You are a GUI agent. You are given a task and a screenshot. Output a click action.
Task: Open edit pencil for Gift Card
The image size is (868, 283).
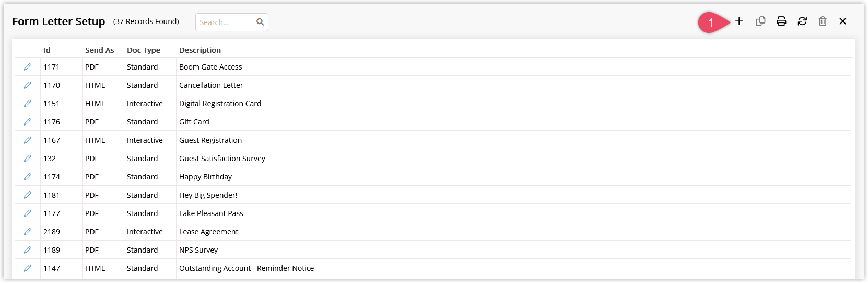pyautogui.click(x=27, y=122)
